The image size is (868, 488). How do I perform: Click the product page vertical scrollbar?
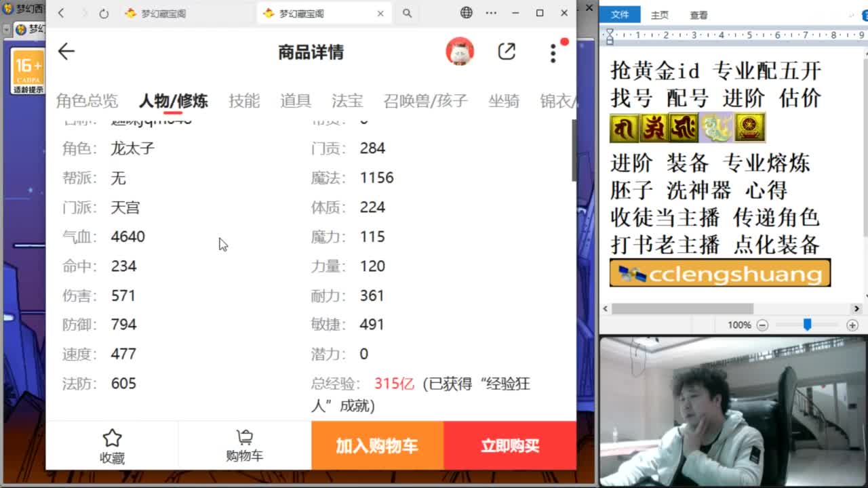(574, 150)
